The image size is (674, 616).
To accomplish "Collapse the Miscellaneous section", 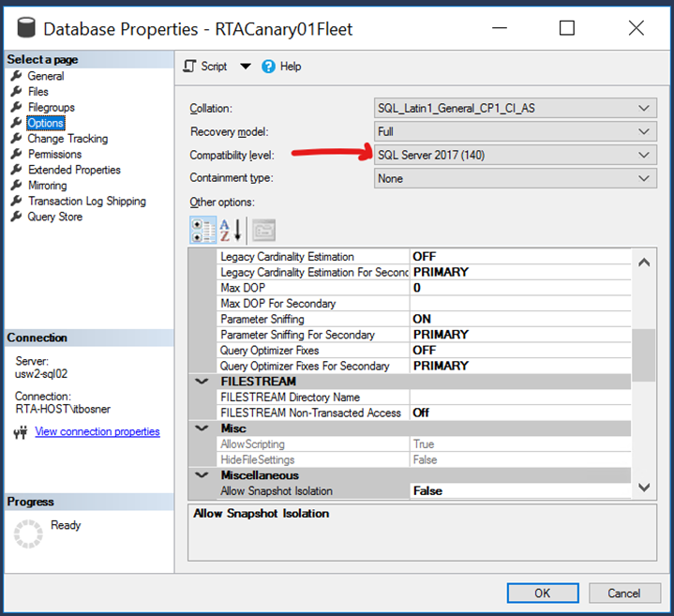I will (x=202, y=475).
